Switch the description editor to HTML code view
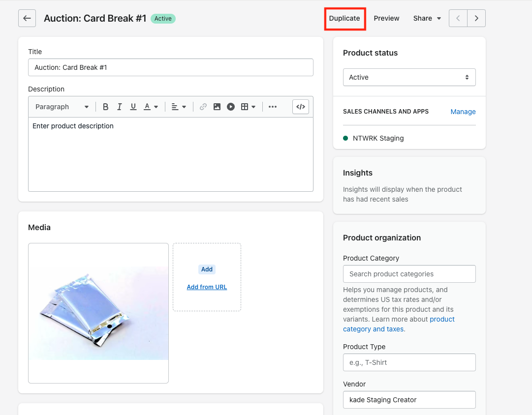The height and width of the screenshot is (415, 532). [x=300, y=106]
